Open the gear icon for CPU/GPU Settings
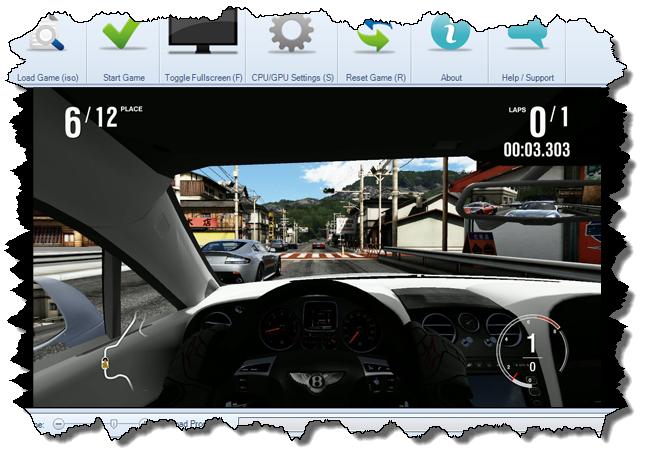The height and width of the screenshot is (462, 652). click(291, 33)
